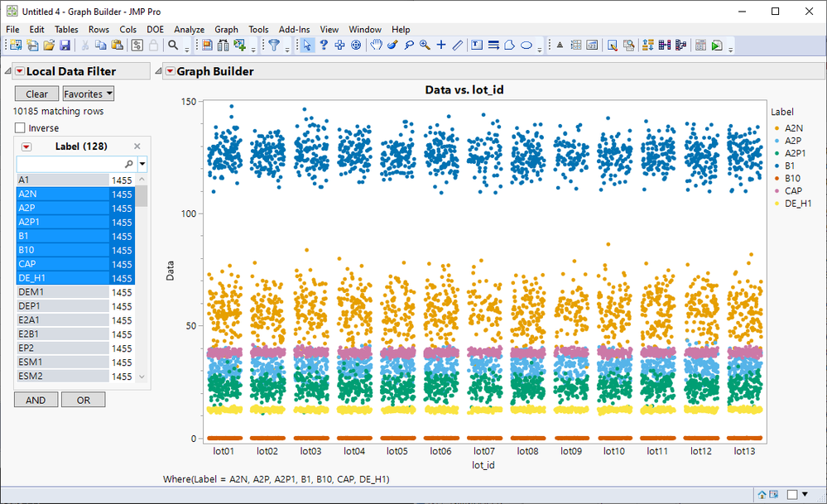Activate the Lasso tool

click(x=408, y=46)
